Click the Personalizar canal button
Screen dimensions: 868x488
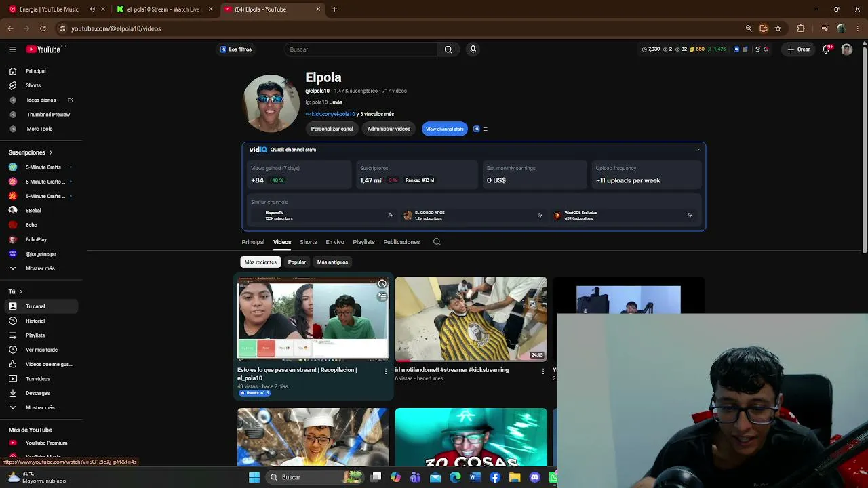point(332,129)
